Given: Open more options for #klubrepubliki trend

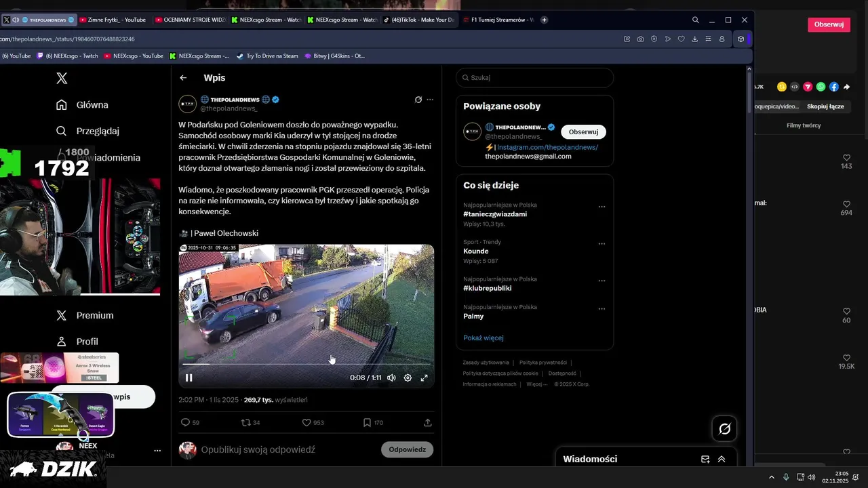Looking at the screenshot, I should click(x=601, y=281).
